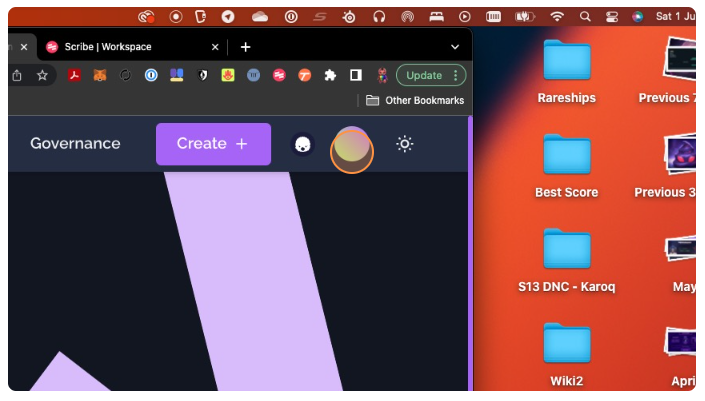The height and width of the screenshot is (401, 705).
Task: Click the Update button
Action: 424,75
